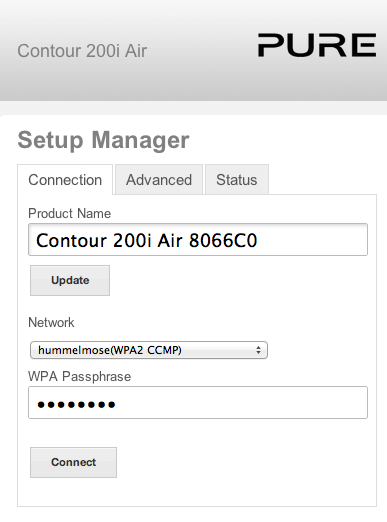Click the Connect button

pos(73,462)
